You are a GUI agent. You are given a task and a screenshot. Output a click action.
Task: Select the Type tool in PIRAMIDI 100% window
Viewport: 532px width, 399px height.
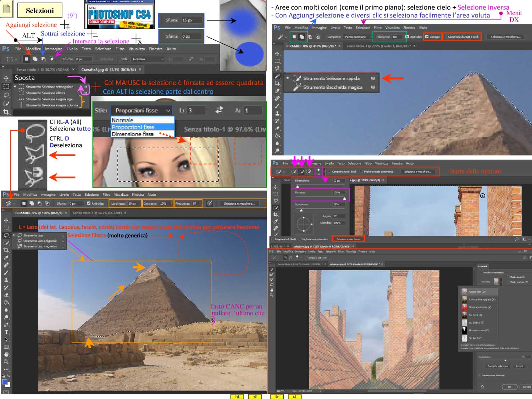click(x=6, y=332)
